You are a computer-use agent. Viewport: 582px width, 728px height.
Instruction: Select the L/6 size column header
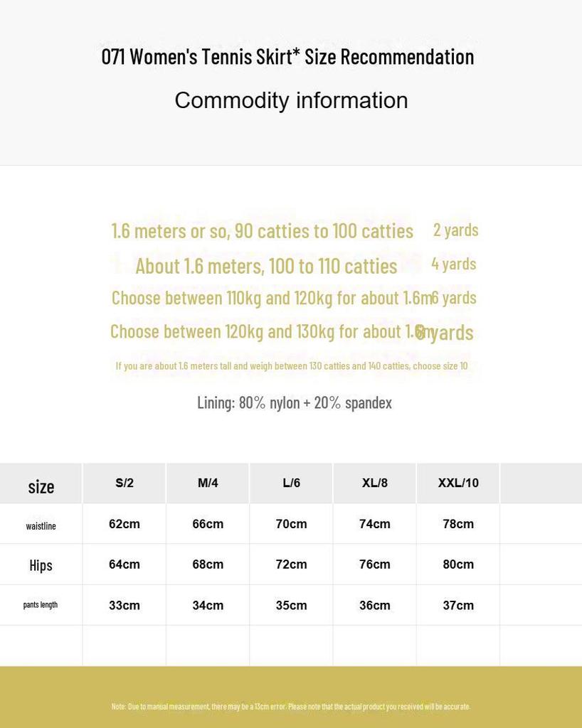point(291,483)
